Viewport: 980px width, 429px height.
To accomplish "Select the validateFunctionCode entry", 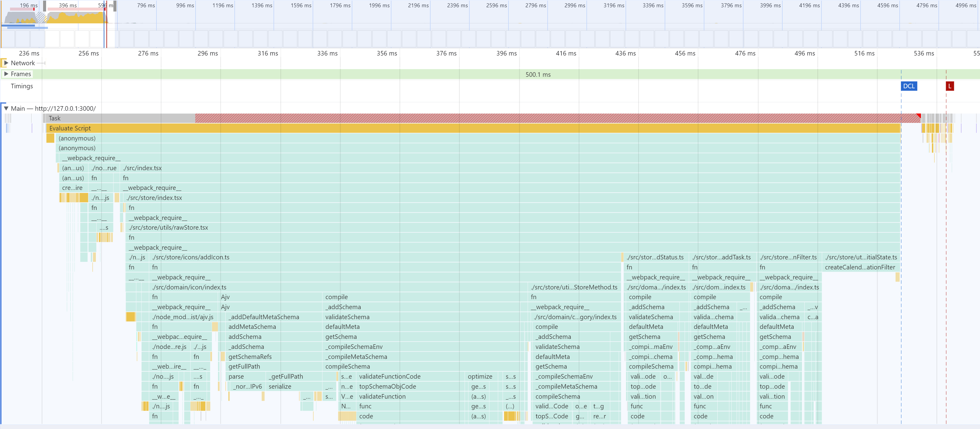I will pos(390,377).
